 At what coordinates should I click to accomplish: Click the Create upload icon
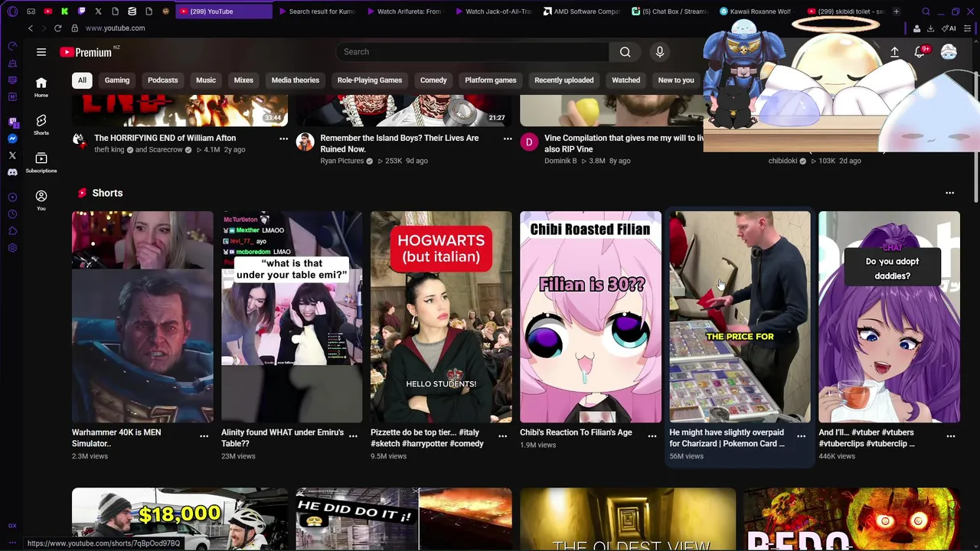coord(894,52)
